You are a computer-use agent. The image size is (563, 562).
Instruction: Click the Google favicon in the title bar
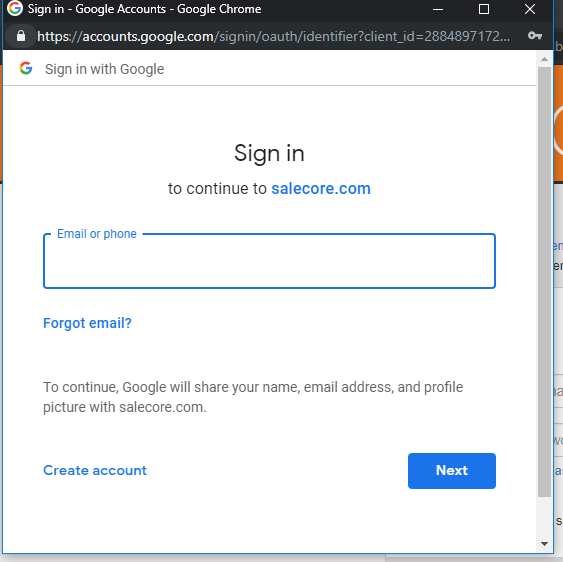point(15,8)
